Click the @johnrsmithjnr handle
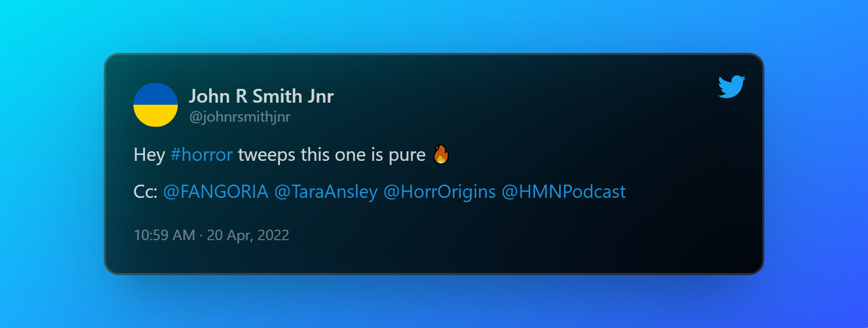Image resolution: width=868 pixels, height=328 pixels. (x=240, y=117)
